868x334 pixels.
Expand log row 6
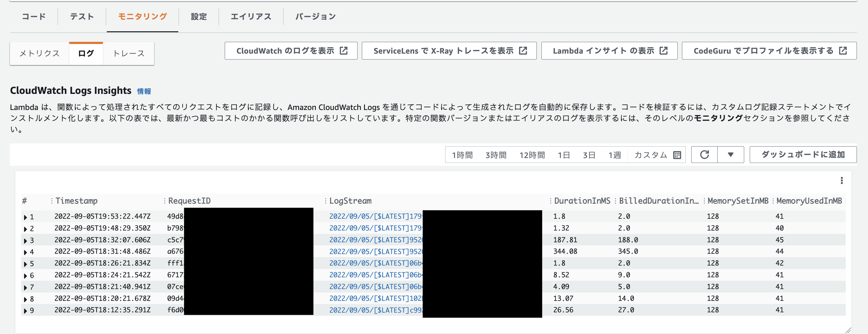click(25, 276)
